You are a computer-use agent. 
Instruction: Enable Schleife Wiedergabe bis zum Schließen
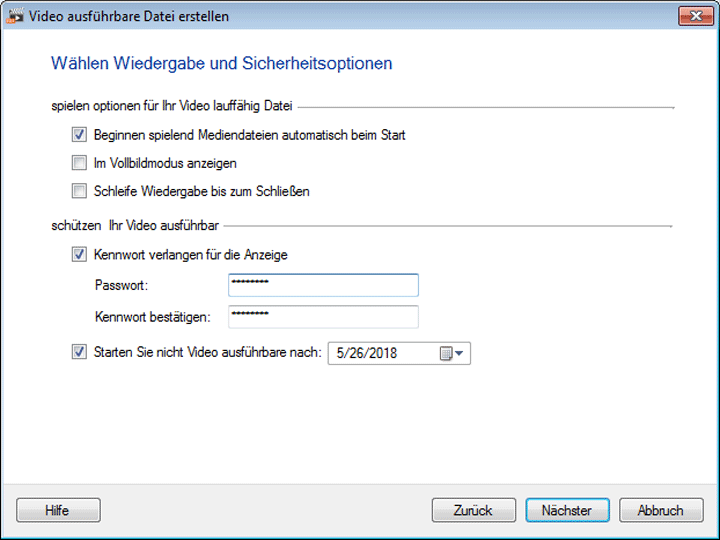[80, 191]
